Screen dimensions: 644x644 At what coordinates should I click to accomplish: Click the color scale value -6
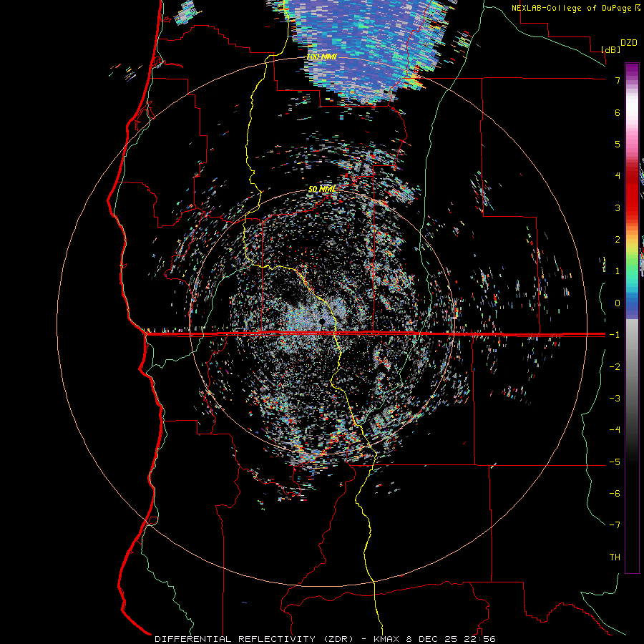tap(615, 494)
